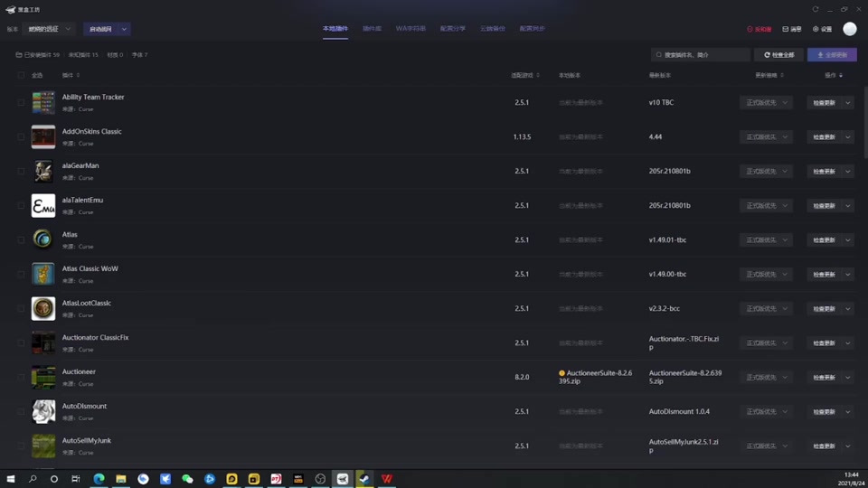Open update strategy dropdown for Ability Team Tracker
This screenshot has height=488, width=868.
click(x=766, y=102)
